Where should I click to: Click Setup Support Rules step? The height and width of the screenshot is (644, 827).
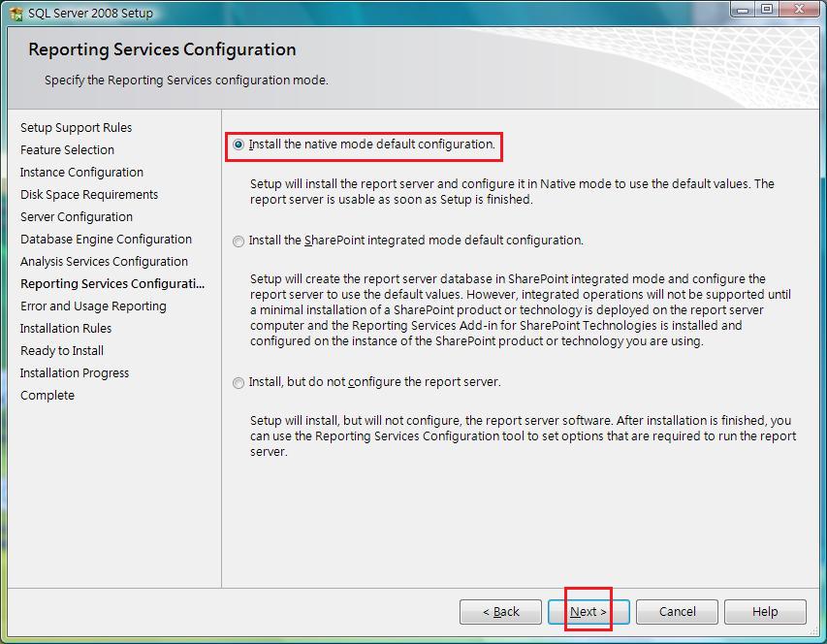76,128
